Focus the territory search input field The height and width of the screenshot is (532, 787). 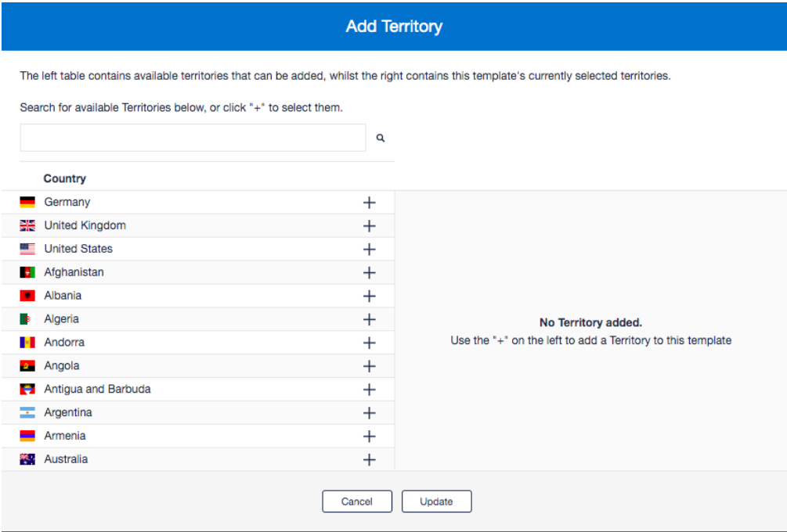click(x=193, y=138)
